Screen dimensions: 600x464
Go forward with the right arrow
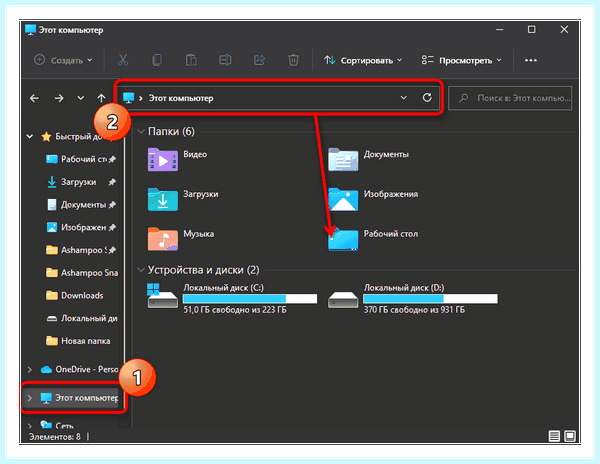[59, 98]
